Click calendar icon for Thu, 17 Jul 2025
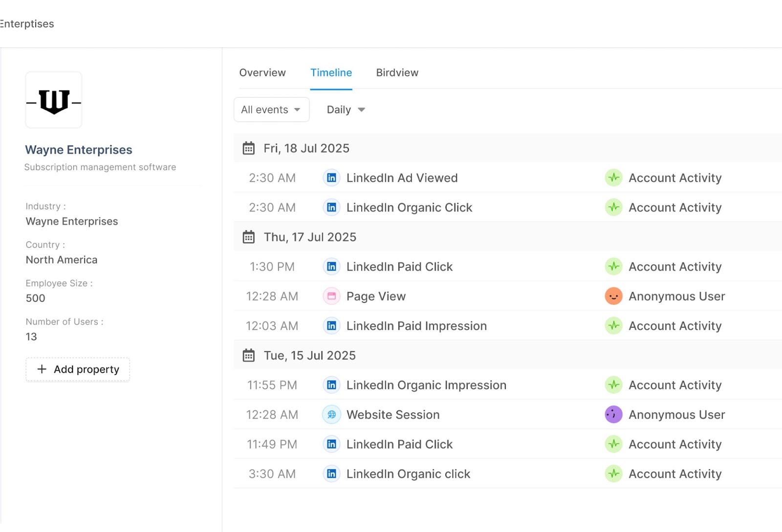This screenshot has width=782, height=532. pos(249,237)
